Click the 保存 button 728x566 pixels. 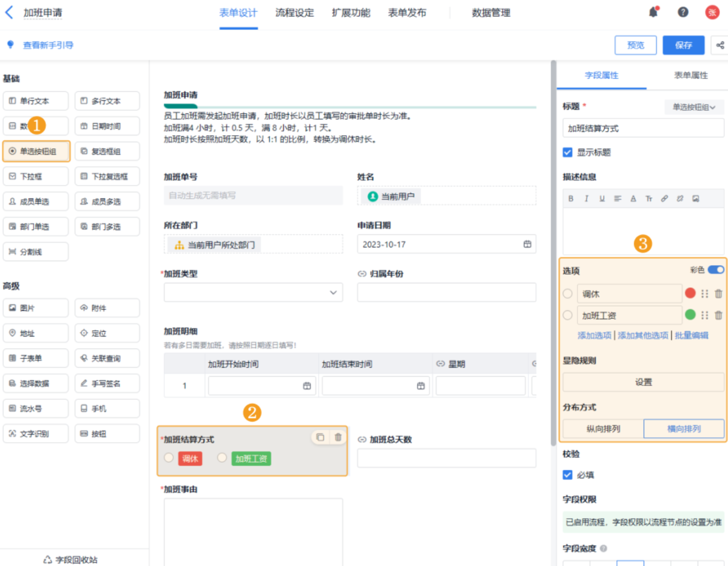pyautogui.click(x=683, y=45)
